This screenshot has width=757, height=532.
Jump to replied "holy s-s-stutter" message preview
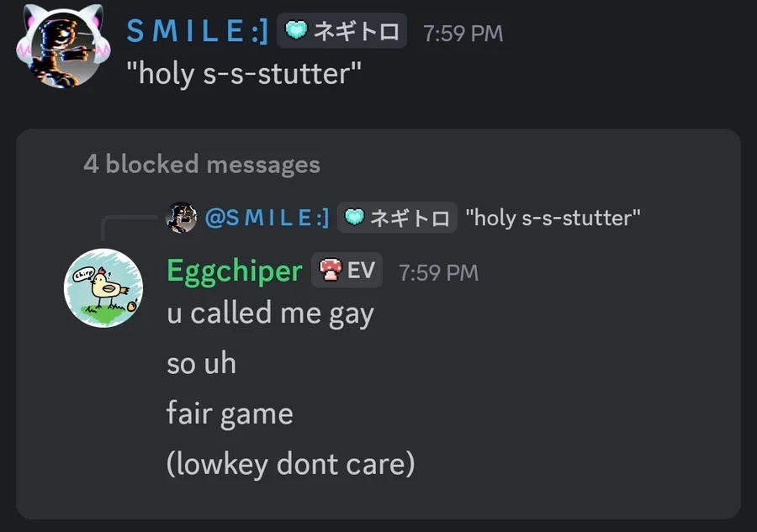tap(553, 218)
